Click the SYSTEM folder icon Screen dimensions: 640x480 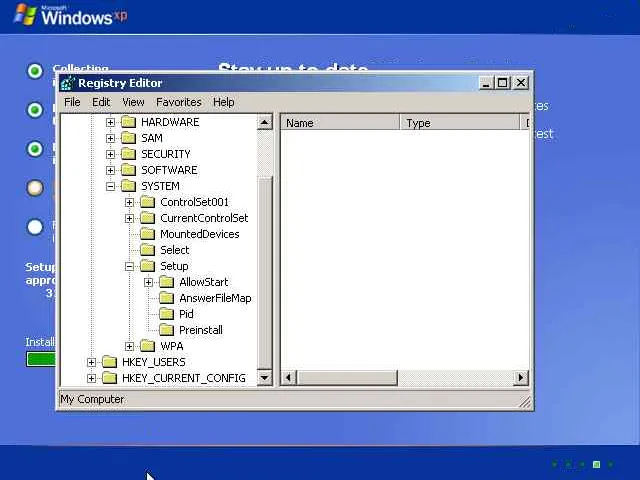click(129, 186)
